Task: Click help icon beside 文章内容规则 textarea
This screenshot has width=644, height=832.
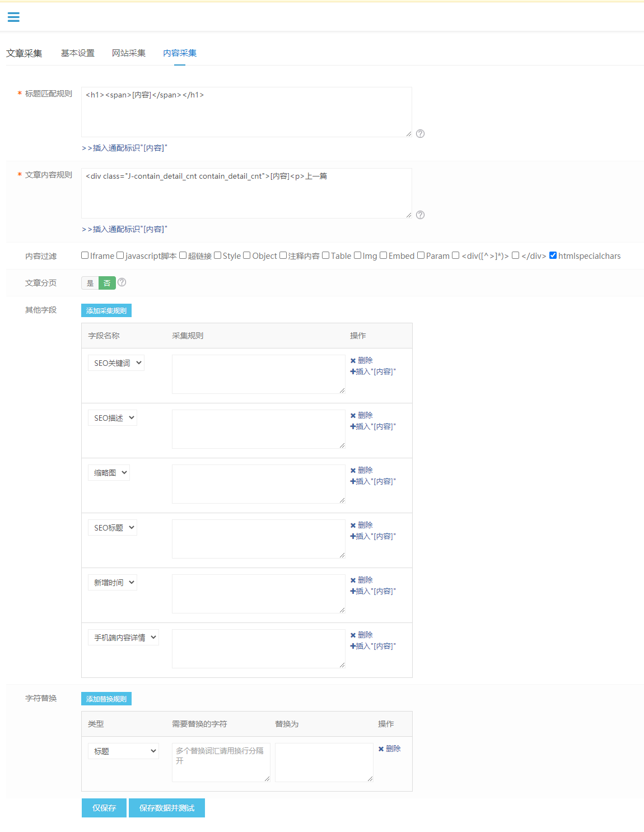Action: click(x=421, y=215)
